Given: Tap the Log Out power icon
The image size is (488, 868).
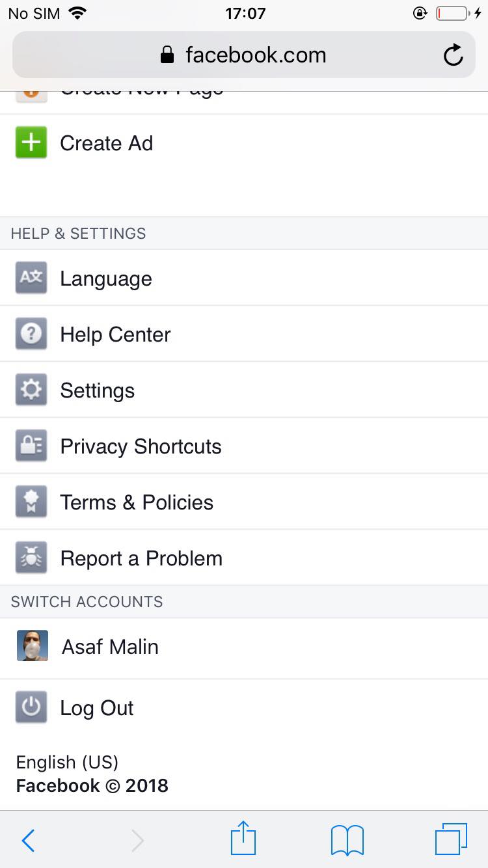Looking at the screenshot, I should pyautogui.click(x=31, y=707).
